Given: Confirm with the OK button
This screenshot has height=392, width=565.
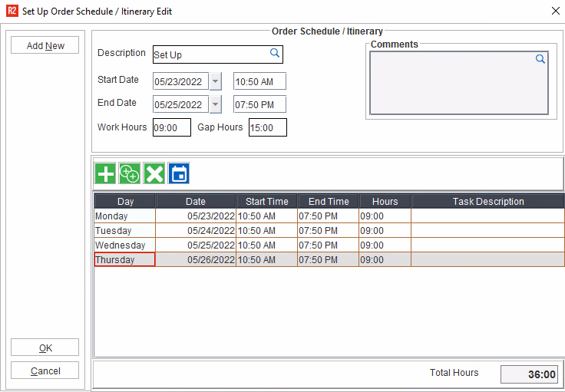Looking at the screenshot, I should click(45, 348).
